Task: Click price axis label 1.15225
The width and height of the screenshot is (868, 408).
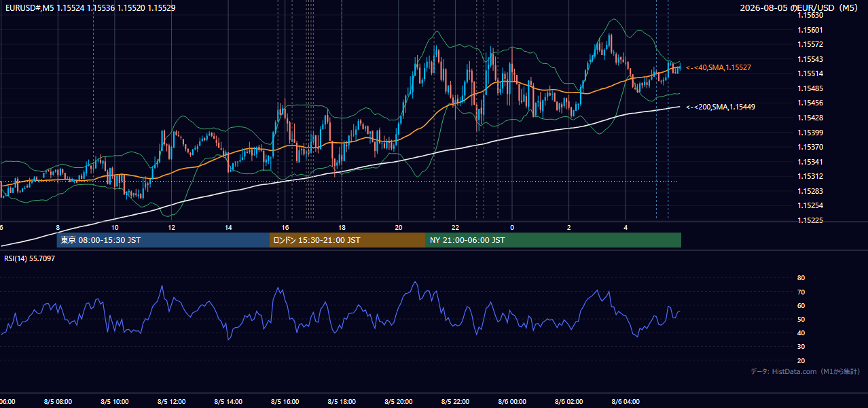Action: 810,220
